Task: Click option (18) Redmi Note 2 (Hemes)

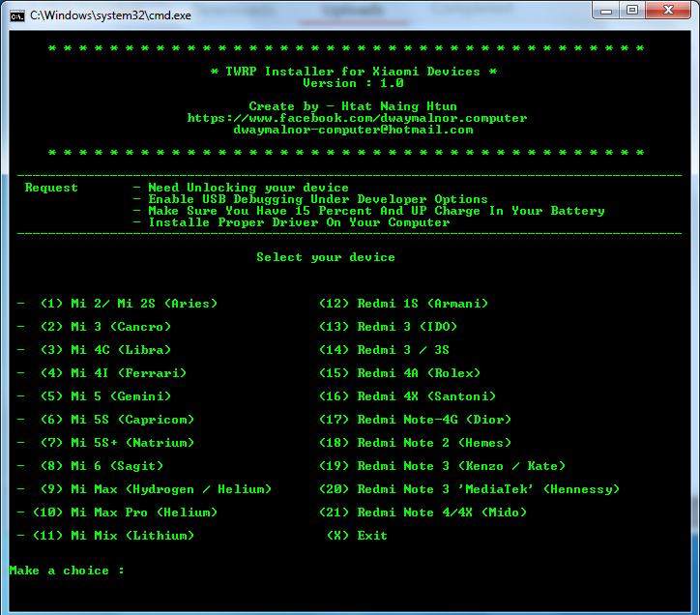Action: pyautogui.click(x=415, y=443)
